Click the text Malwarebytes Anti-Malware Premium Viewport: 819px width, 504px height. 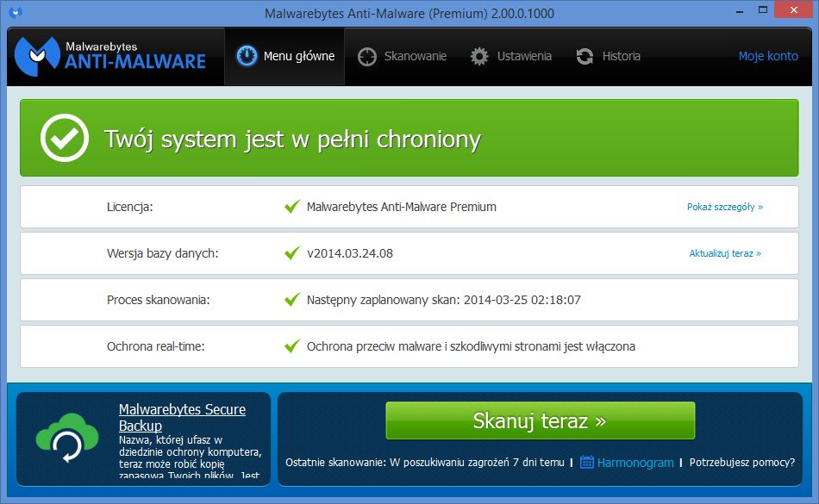(401, 207)
